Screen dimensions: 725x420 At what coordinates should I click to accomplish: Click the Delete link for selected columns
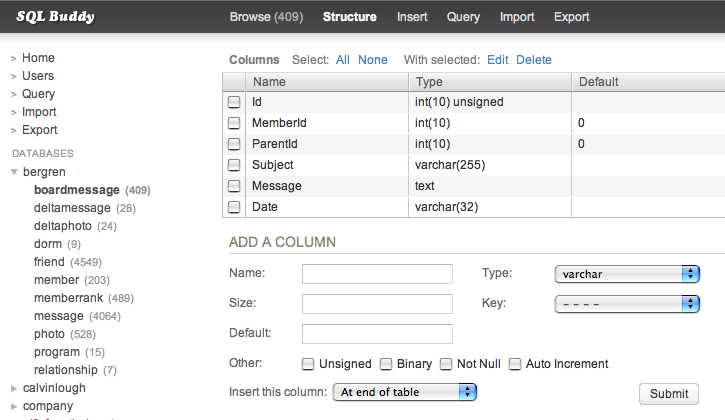click(x=534, y=60)
